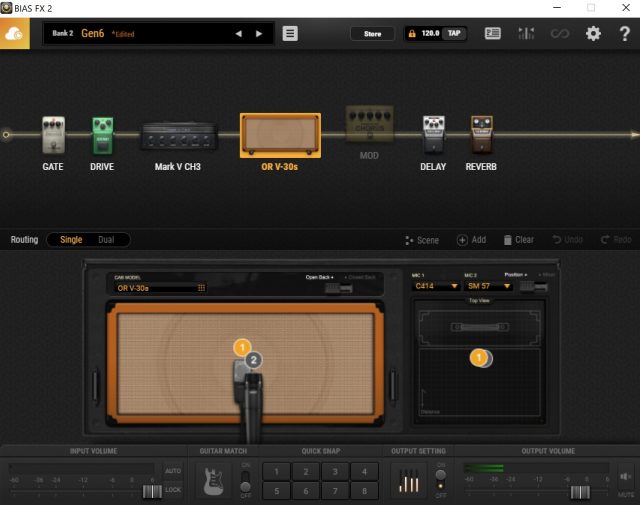Open the ToneCloud cloud icon

[x=15, y=34]
